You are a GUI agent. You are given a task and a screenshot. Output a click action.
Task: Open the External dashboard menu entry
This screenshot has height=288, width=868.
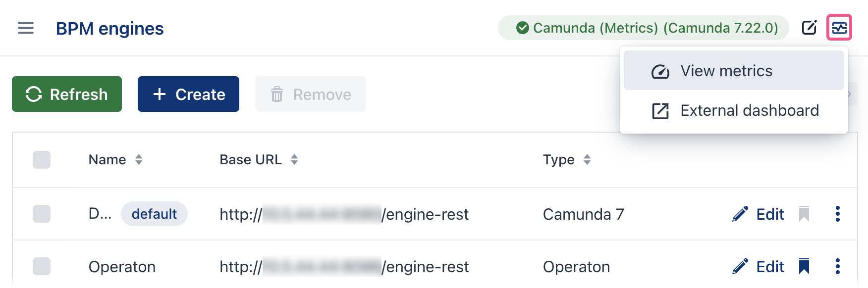(x=750, y=110)
